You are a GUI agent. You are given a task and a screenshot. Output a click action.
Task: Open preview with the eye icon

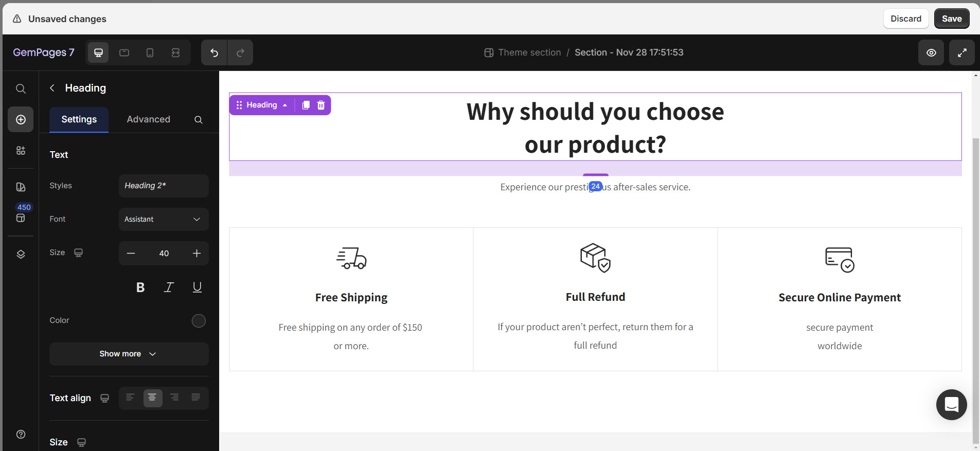click(x=931, y=52)
